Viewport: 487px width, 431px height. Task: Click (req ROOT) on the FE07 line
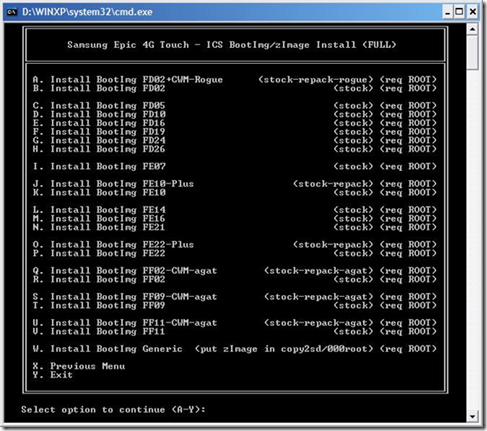coord(408,166)
